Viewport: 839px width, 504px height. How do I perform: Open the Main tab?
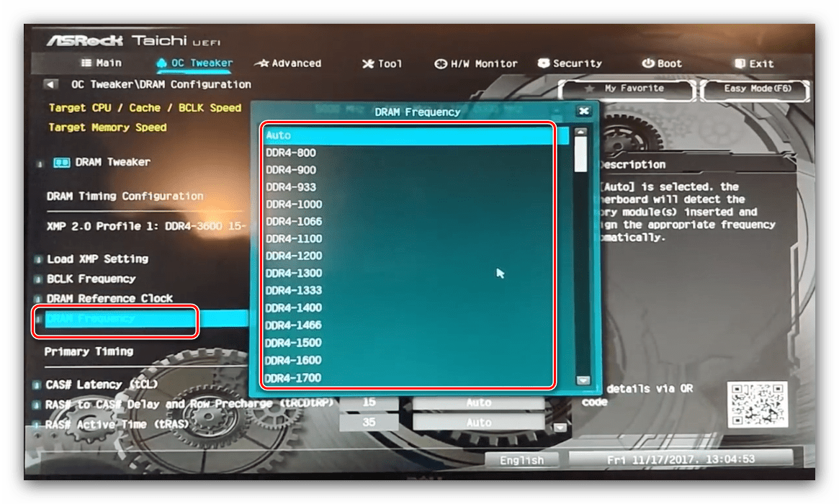pos(101,63)
